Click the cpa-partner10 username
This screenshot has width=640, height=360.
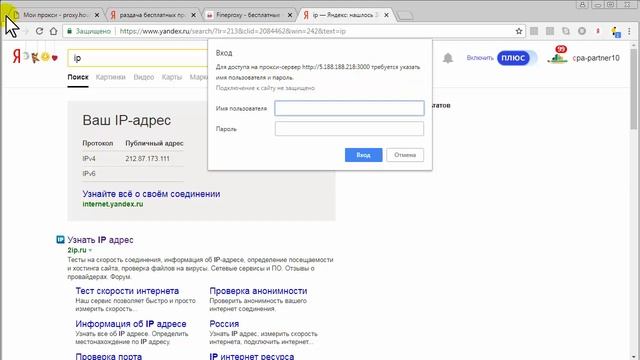[x=596, y=58]
